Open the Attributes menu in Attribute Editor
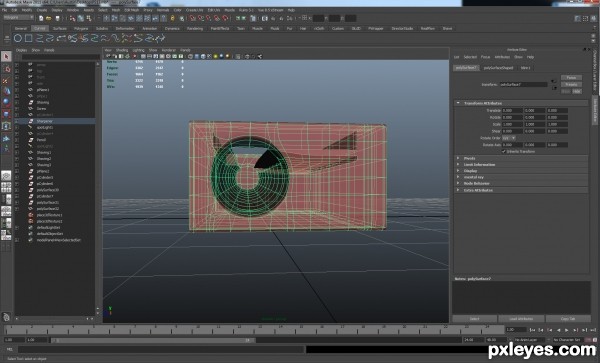The height and width of the screenshot is (363, 600). coord(502,57)
